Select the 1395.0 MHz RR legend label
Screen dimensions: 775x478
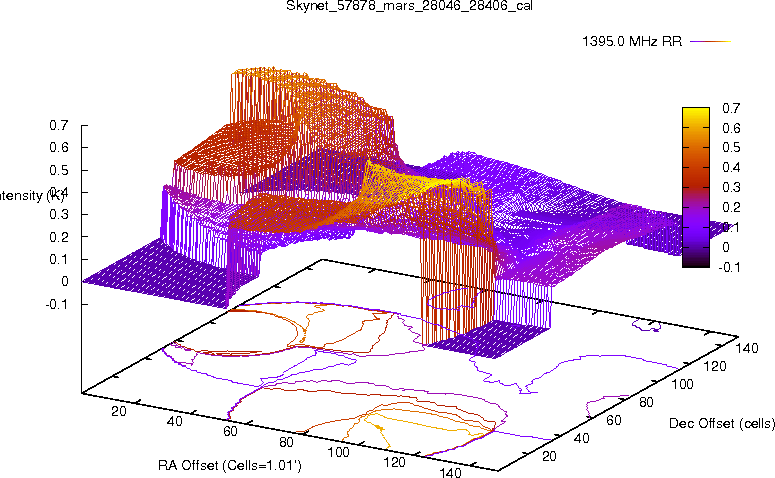(632, 42)
